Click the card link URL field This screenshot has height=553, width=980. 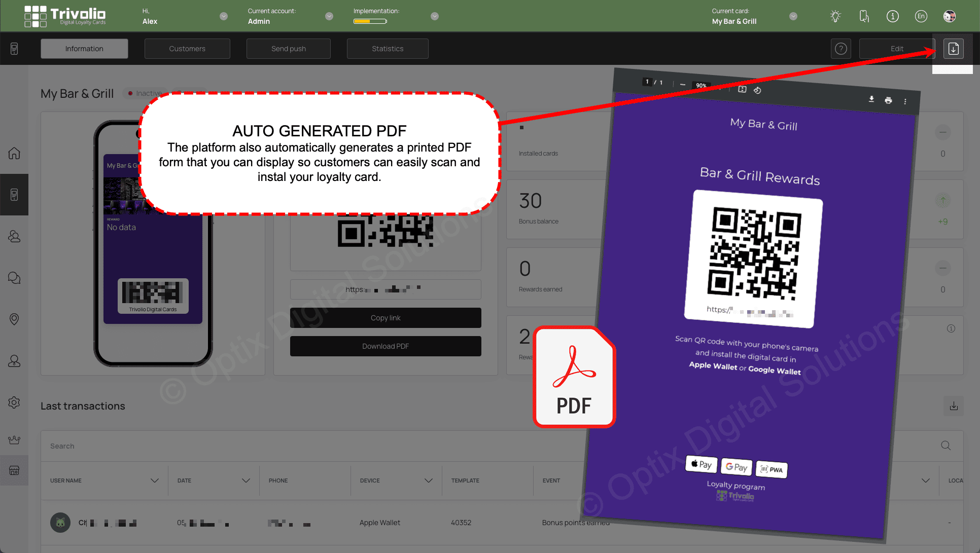coord(386,289)
